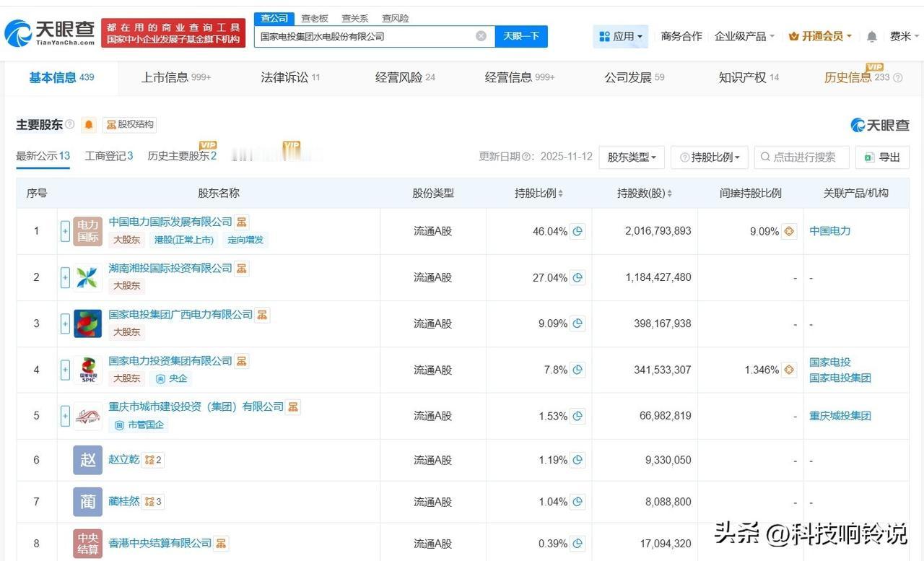Click 赵立乾 related companies badge

pyautogui.click(x=153, y=460)
